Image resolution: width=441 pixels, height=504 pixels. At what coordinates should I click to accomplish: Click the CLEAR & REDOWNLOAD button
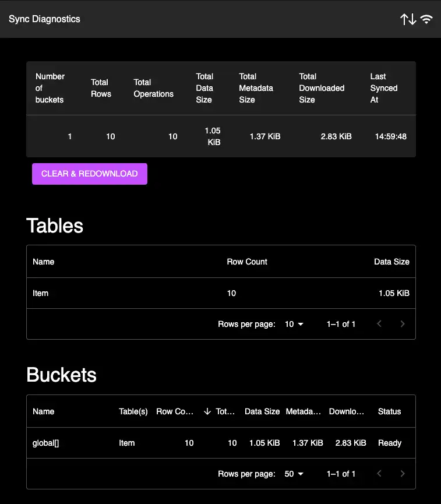click(x=89, y=174)
